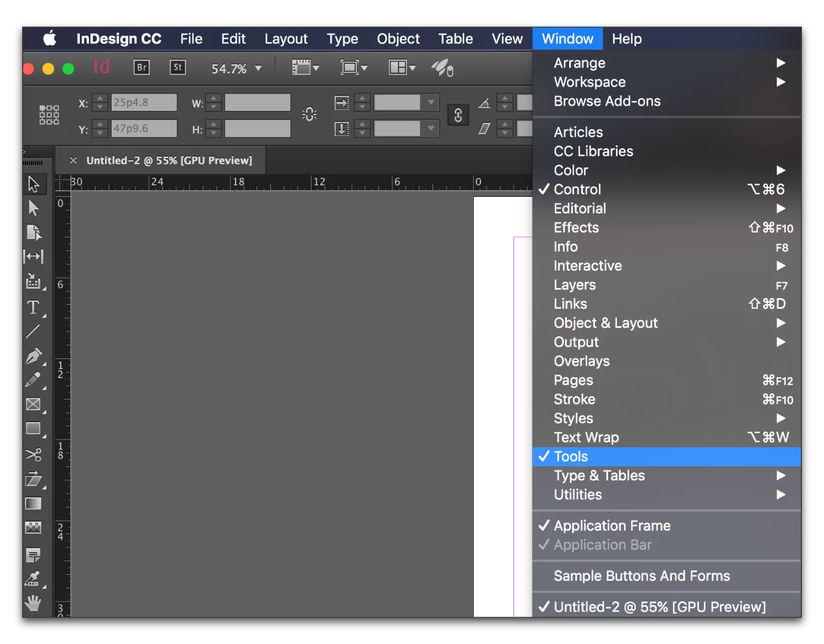Open the Screen Mode toolbar dropdown
The image size is (824, 644).
pyautogui.click(x=354, y=67)
